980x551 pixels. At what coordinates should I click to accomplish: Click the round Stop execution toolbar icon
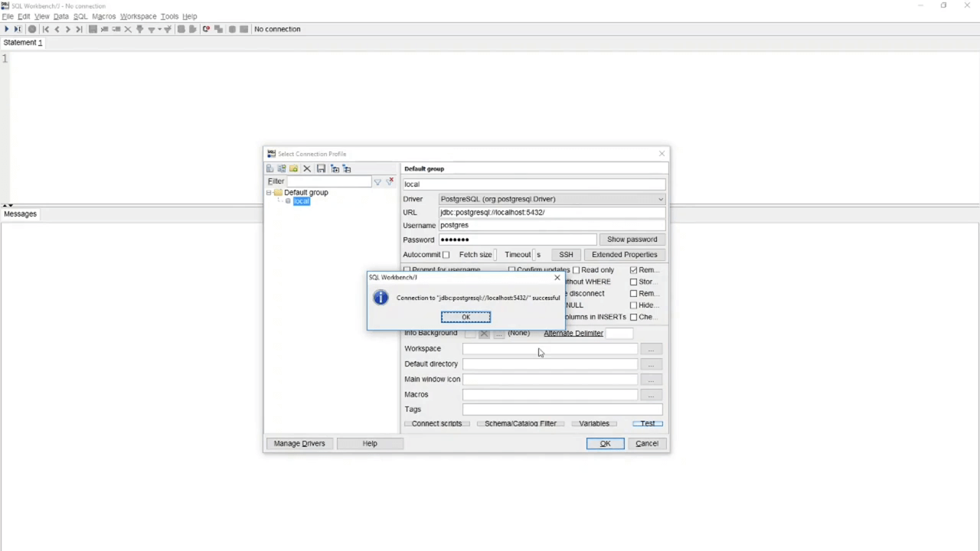point(32,29)
